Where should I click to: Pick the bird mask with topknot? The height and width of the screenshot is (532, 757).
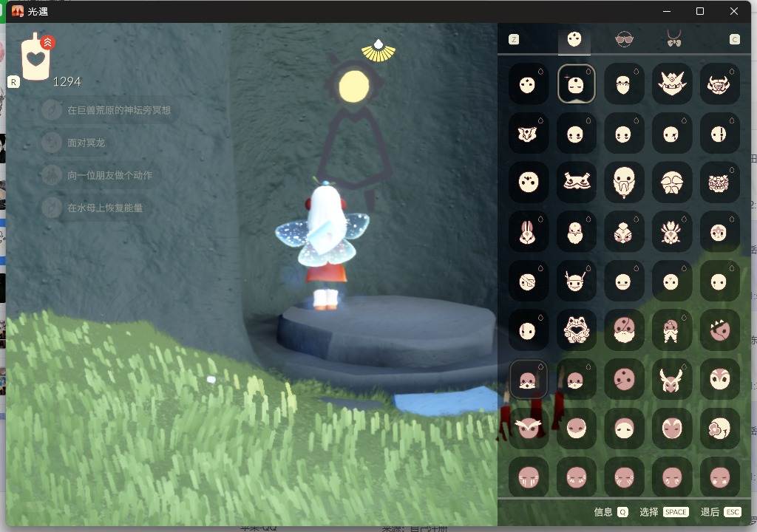tap(624, 232)
